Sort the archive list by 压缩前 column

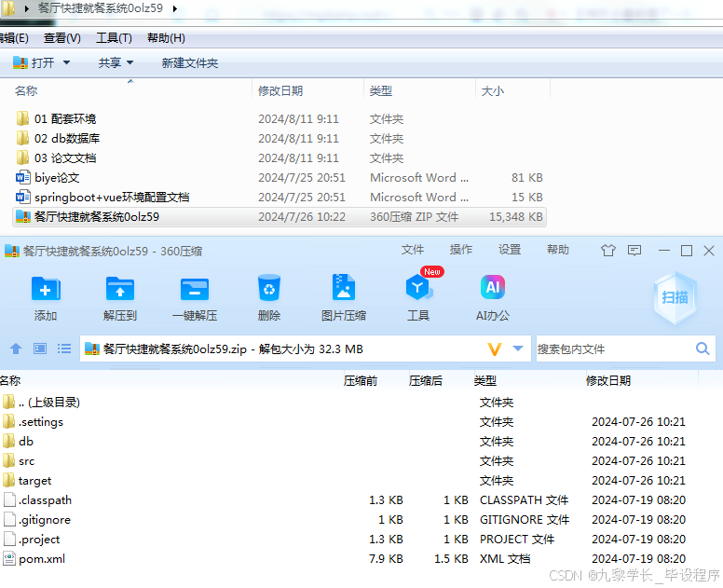[x=361, y=380]
